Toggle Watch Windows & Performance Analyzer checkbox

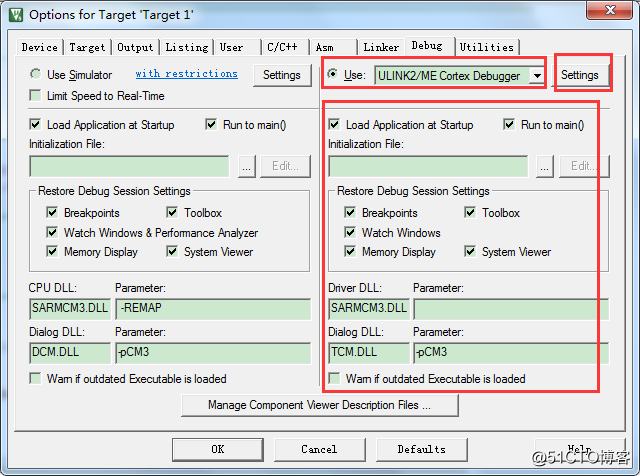coord(52,232)
